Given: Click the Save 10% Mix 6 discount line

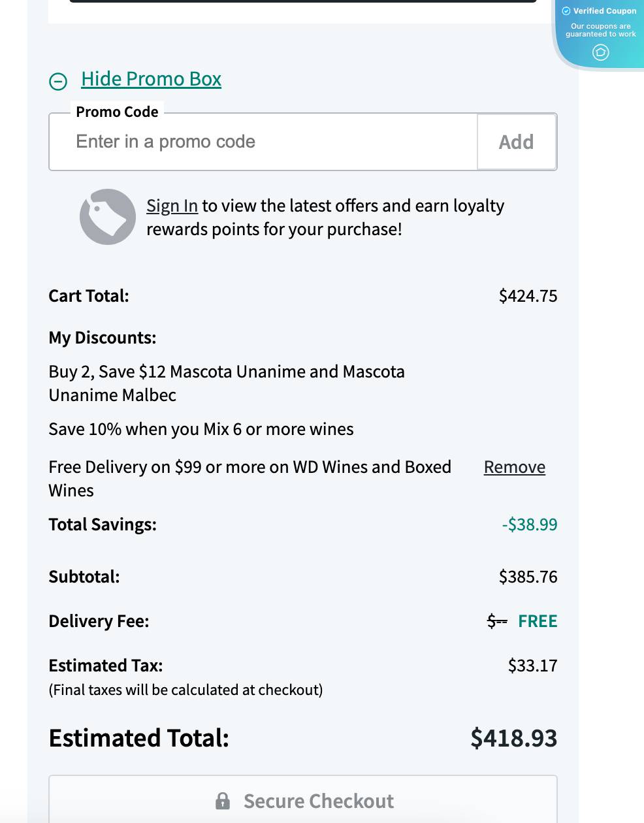Looking at the screenshot, I should pyautogui.click(x=201, y=429).
